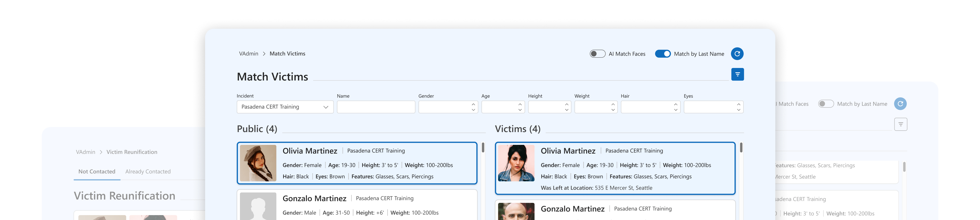Select Olivia Martinez photo in the Public list
This screenshot has width=980, height=220.
point(258,163)
